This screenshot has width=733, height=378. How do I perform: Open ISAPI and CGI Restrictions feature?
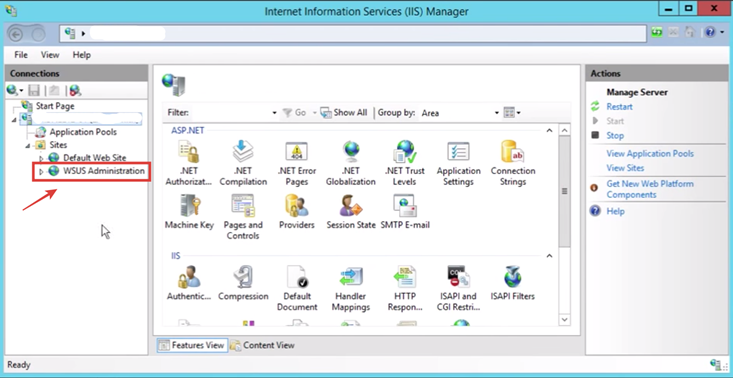pos(459,289)
